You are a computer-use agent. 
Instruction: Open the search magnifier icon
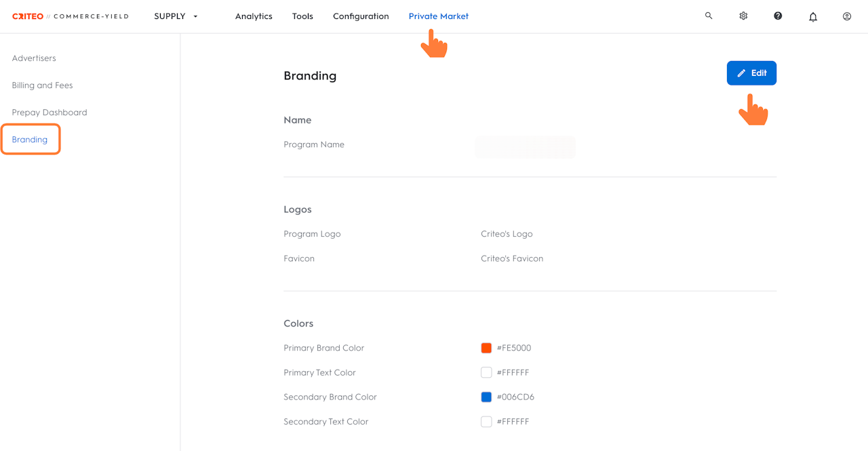click(x=709, y=16)
